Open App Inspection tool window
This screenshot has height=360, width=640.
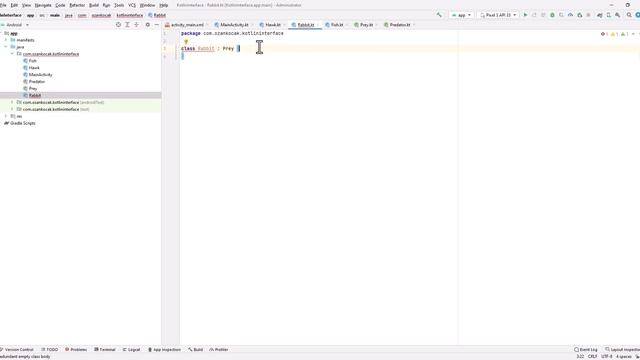(164, 349)
